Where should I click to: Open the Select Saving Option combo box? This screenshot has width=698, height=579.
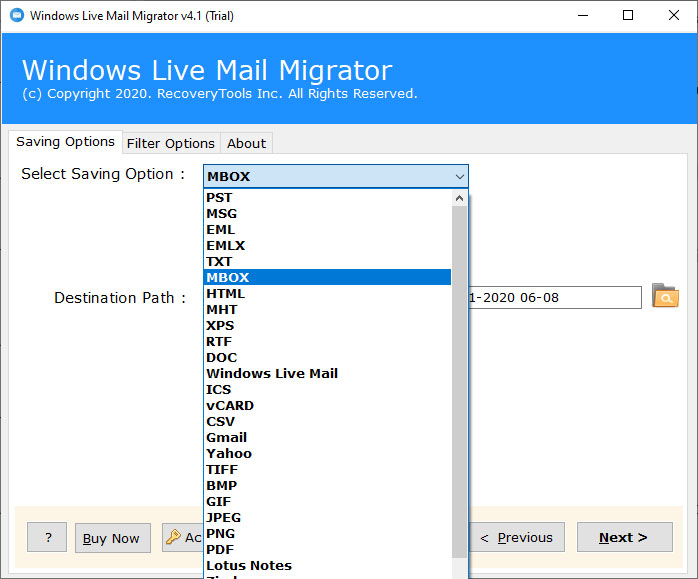click(336, 176)
